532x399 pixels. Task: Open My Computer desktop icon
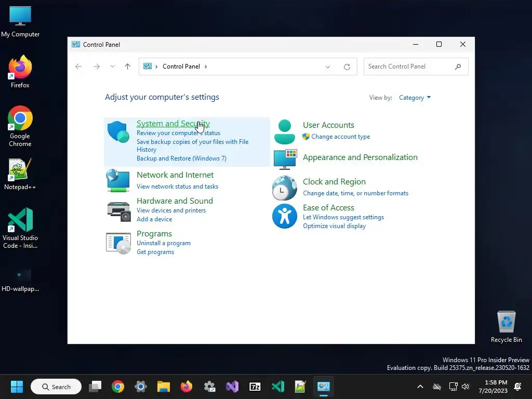coord(20,22)
